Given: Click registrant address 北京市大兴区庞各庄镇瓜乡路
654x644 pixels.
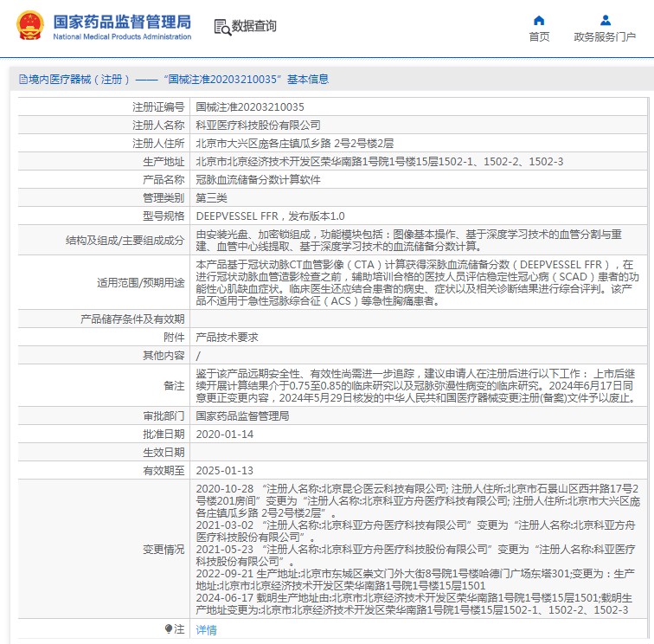Looking at the screenshot, I should coord(295,144).
